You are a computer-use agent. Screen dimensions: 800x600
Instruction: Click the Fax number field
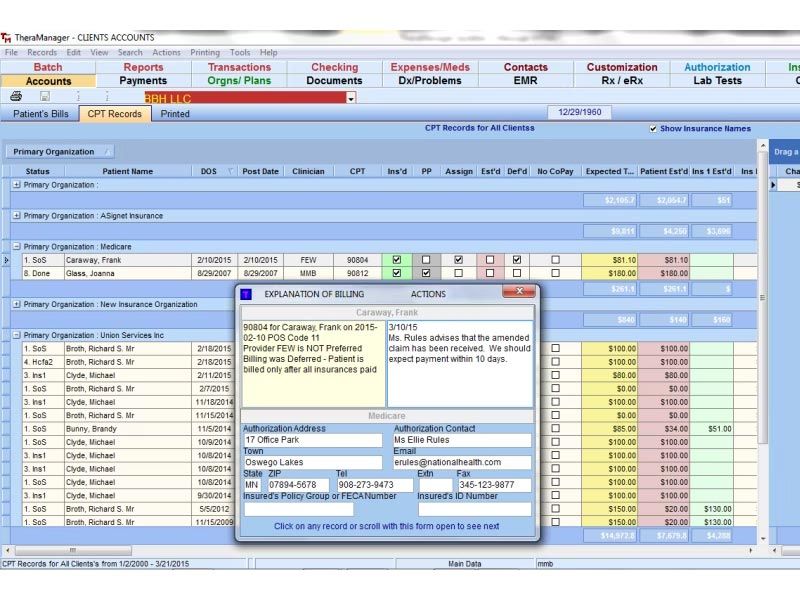(x=494, y=485)
